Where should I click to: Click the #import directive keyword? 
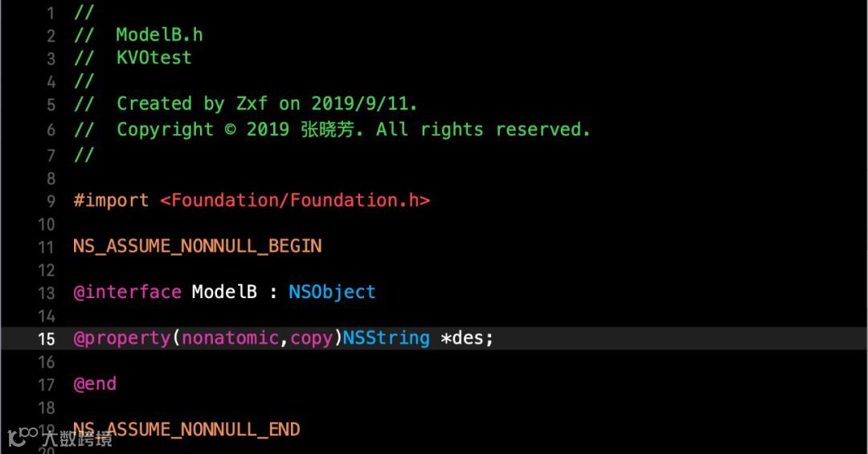tap(111, 200)
